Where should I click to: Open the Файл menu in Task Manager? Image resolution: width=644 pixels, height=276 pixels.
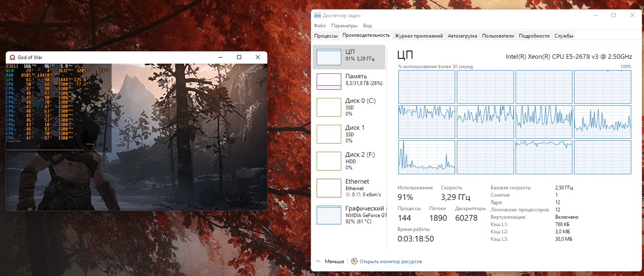[320, 25]
